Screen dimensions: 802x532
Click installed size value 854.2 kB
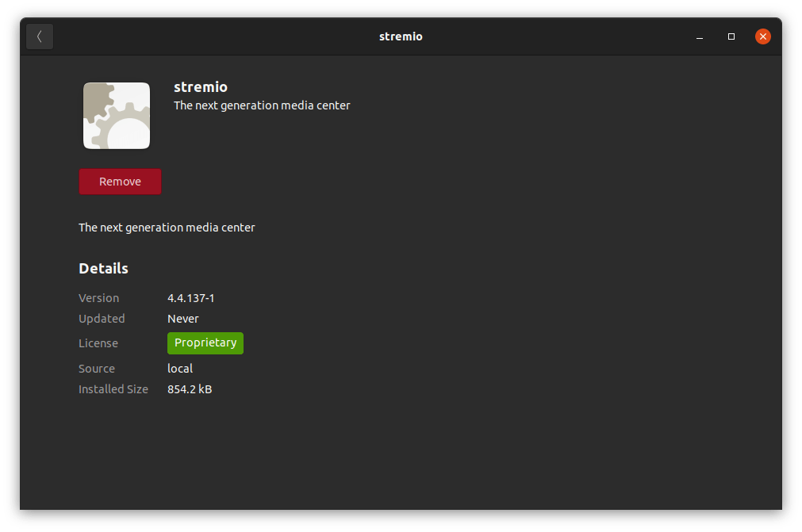click(190, 389)
